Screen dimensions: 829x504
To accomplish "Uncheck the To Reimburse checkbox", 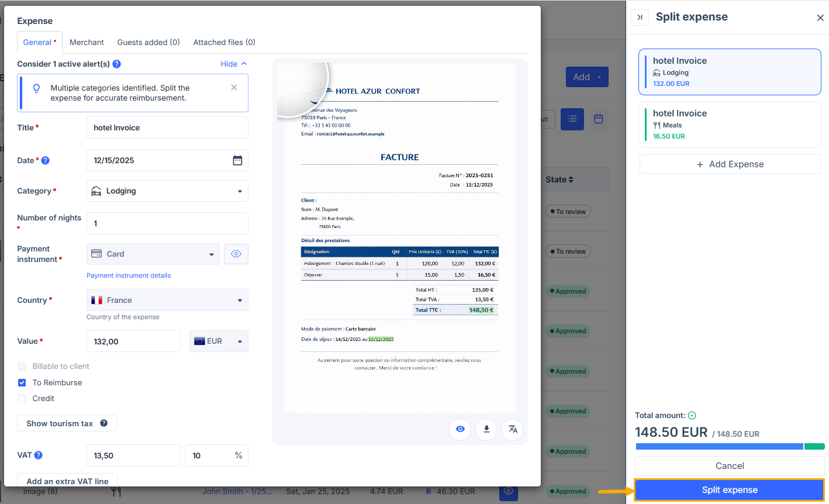I will coord(22,382).
